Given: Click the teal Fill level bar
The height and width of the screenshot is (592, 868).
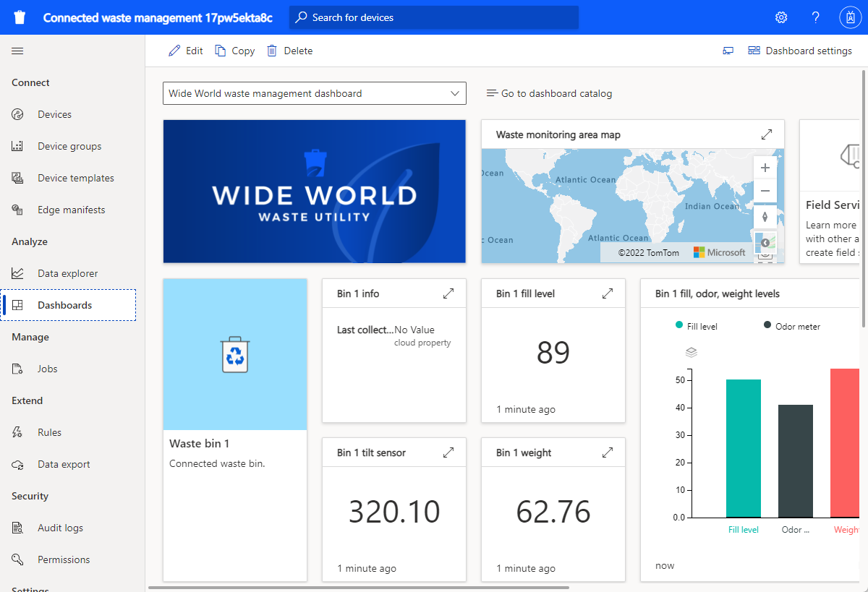Looking at the screenshot, I should click(743, 448).
